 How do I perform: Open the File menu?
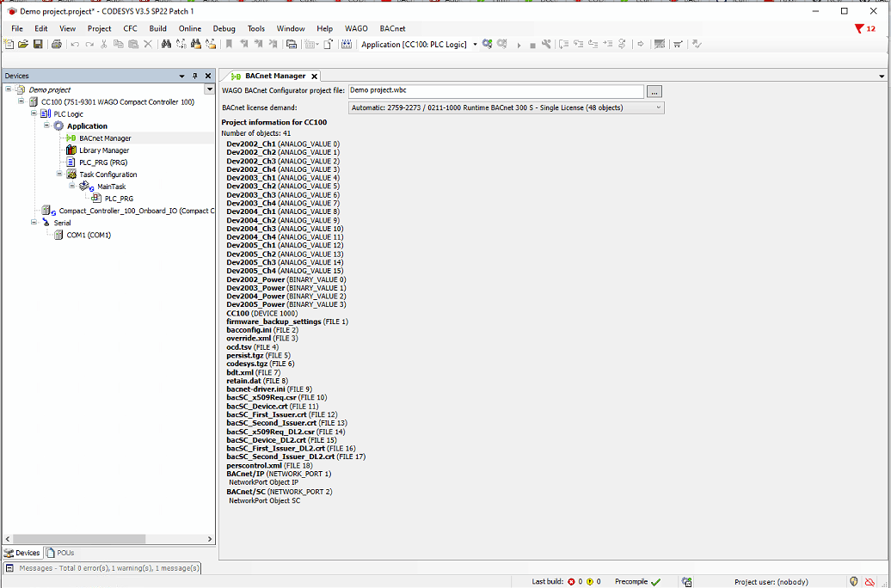(x=17, y=28)
